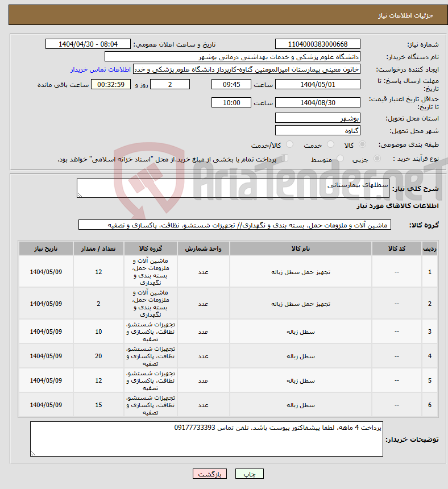Toggle the اسناد خزانه اسلامی payment checkbox
The image size is (448, 489).
(284, 158)
